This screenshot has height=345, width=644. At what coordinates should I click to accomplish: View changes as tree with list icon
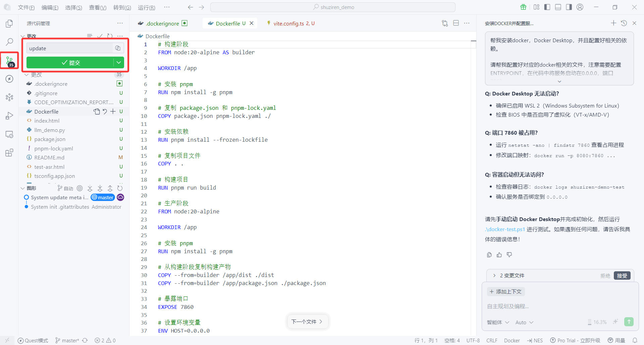pyautogui.click(x=90, y=36)
